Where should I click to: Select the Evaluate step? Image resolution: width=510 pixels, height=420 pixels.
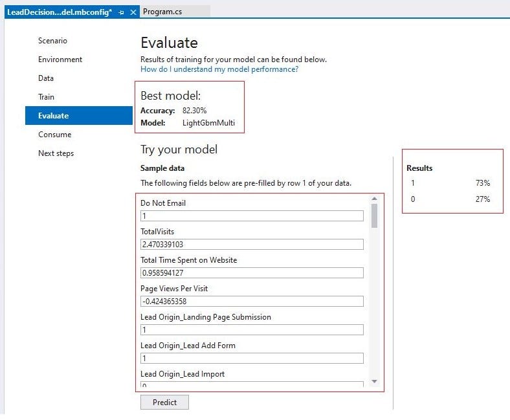coord(79,115)
